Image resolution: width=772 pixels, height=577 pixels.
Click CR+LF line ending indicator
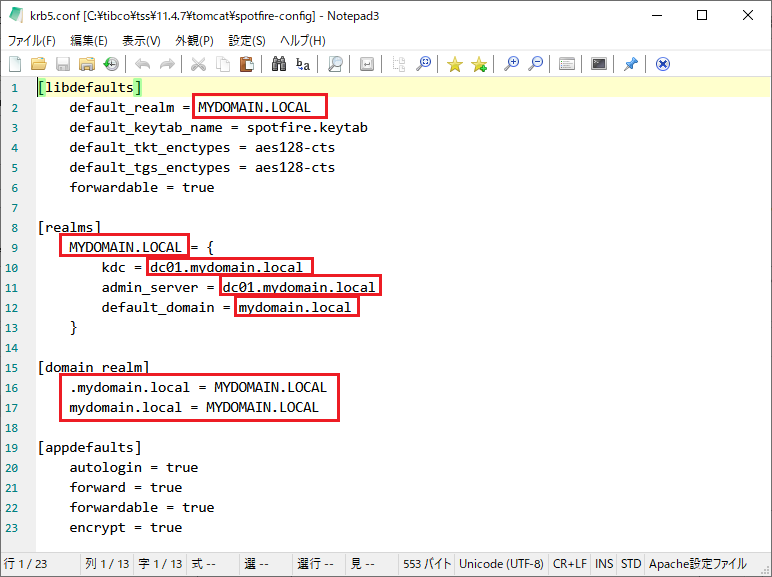point(570,564)
